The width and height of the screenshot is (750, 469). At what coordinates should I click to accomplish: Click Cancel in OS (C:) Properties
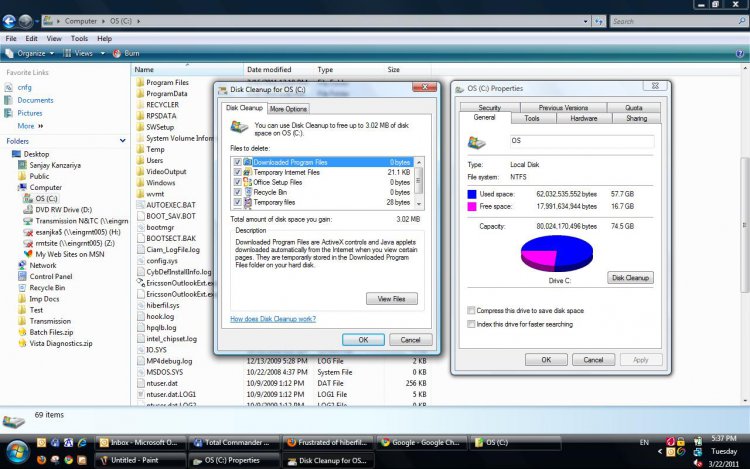tap(593, 360)
